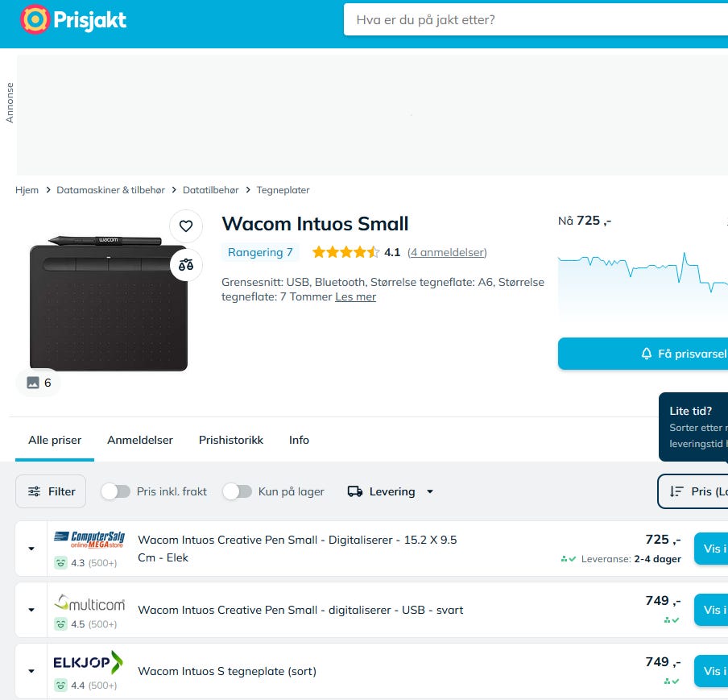Click the Nå 725 ,- price label

585,221
